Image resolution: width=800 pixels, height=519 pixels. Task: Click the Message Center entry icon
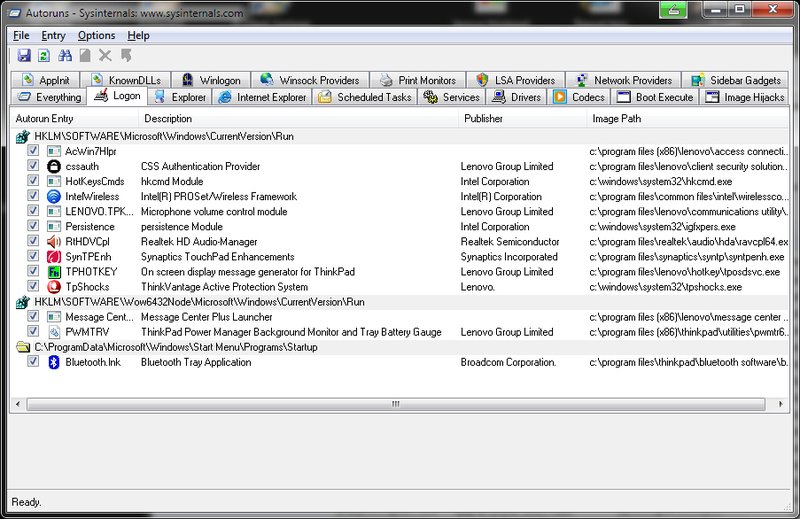point(54,317)
